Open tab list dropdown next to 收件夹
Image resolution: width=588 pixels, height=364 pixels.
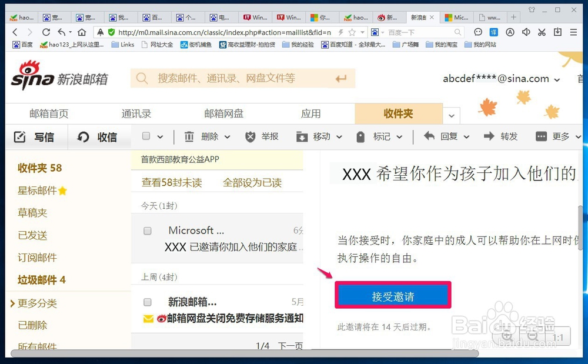point(452,115)
